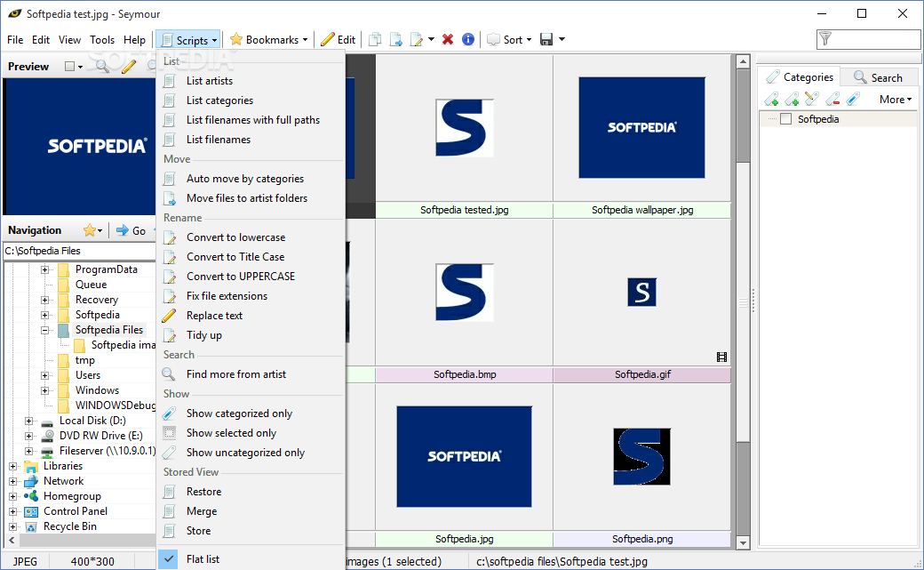The width and height of the screenshot is (924, 570).
Task: Click the thumbnail pane scroll down arrow
Action: (x=743, y=542)
